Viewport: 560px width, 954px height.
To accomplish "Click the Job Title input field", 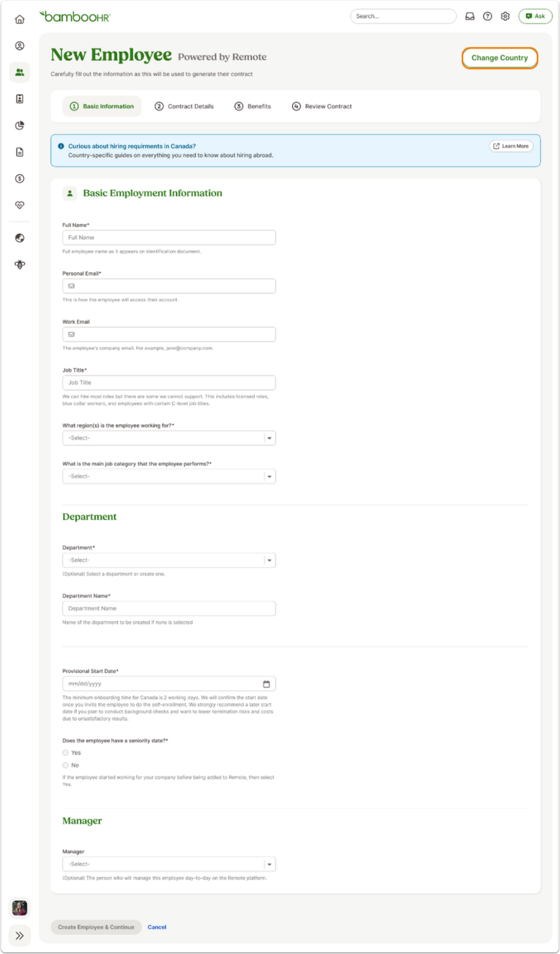I will 169,383.
